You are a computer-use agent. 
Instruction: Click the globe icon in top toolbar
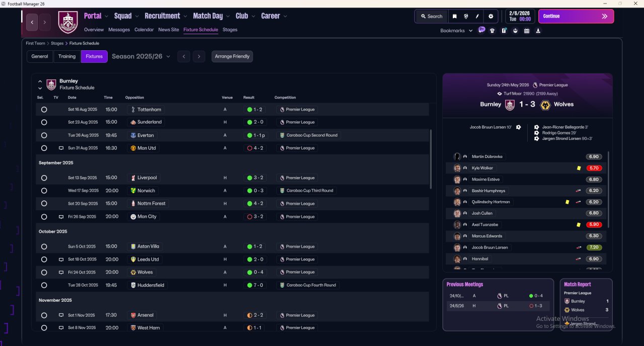click(466, 16)
